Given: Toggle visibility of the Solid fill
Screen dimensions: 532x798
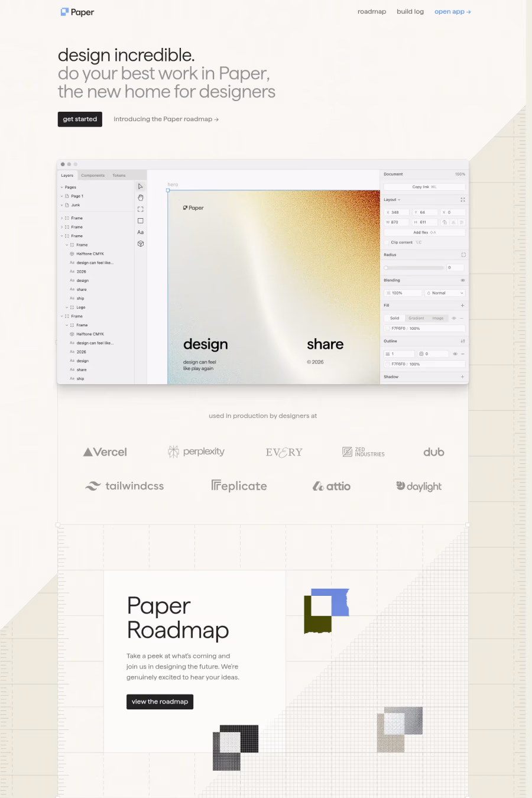Looking at the screenshot, I should (x=453, y=317).
